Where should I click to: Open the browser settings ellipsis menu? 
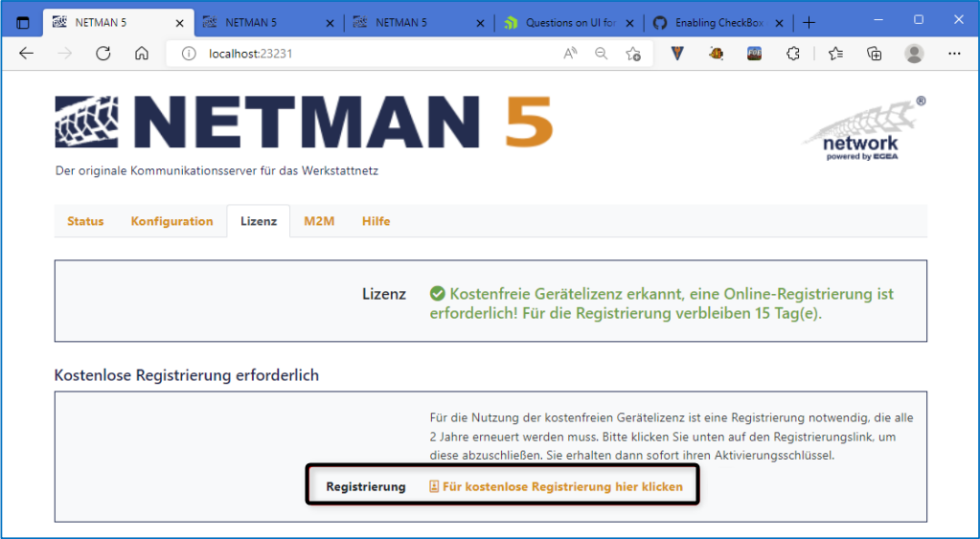pyautogui.click(x=954, y=54)
